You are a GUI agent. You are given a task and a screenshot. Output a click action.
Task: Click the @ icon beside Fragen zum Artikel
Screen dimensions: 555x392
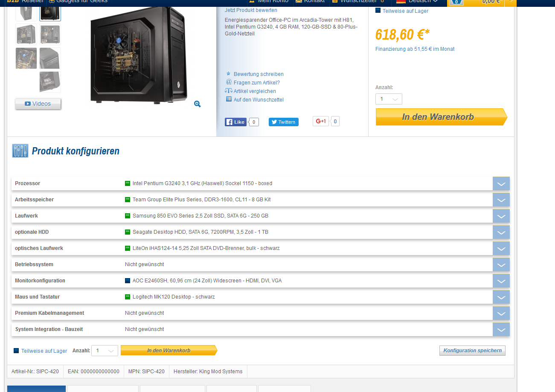pyautogui.click(x=229, y=82)
